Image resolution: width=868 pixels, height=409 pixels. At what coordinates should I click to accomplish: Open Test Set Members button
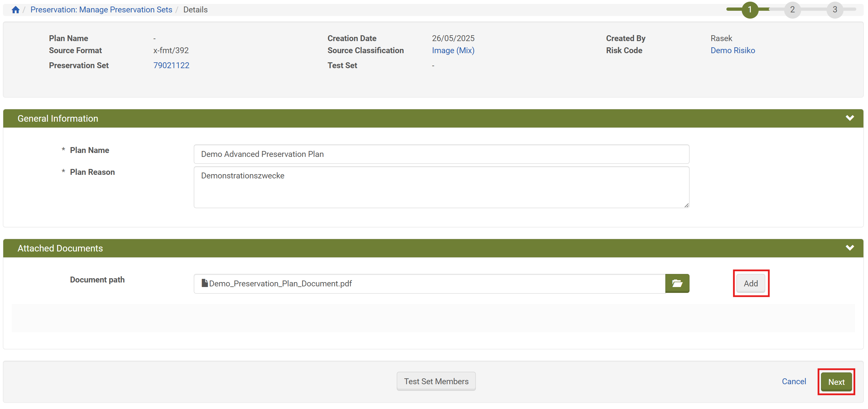pos(436,381)
